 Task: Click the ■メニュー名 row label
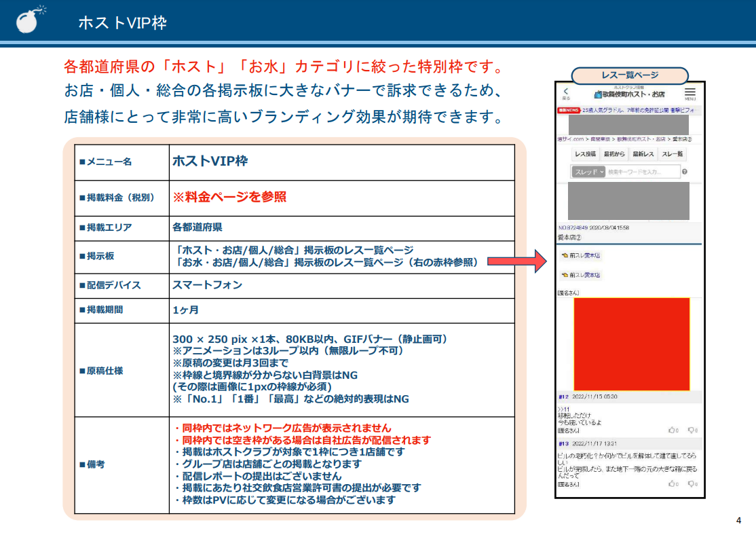pos(105,162)
